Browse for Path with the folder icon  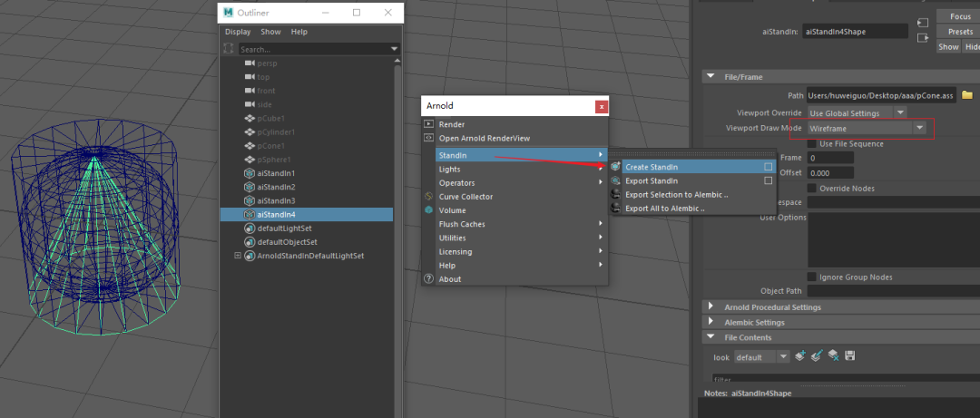[967, 95]
